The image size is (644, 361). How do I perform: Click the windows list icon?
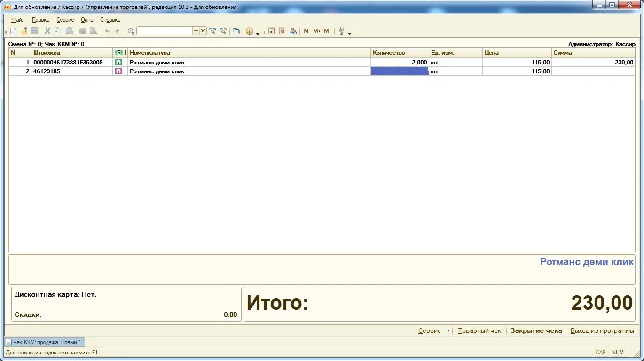pyautogui.click(x=236, y=31)
